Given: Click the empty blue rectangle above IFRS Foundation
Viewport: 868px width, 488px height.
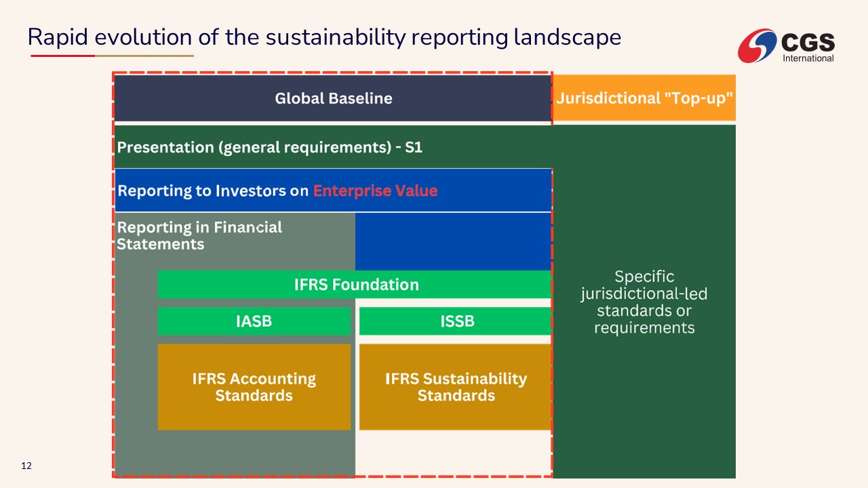Looking at the screenshot, I should click(452, 241).
